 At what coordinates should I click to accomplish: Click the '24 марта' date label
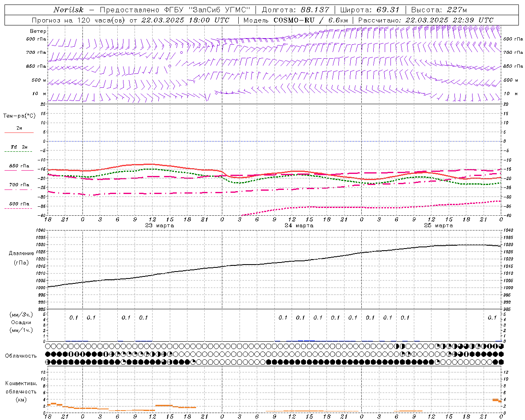coord(299,226)
